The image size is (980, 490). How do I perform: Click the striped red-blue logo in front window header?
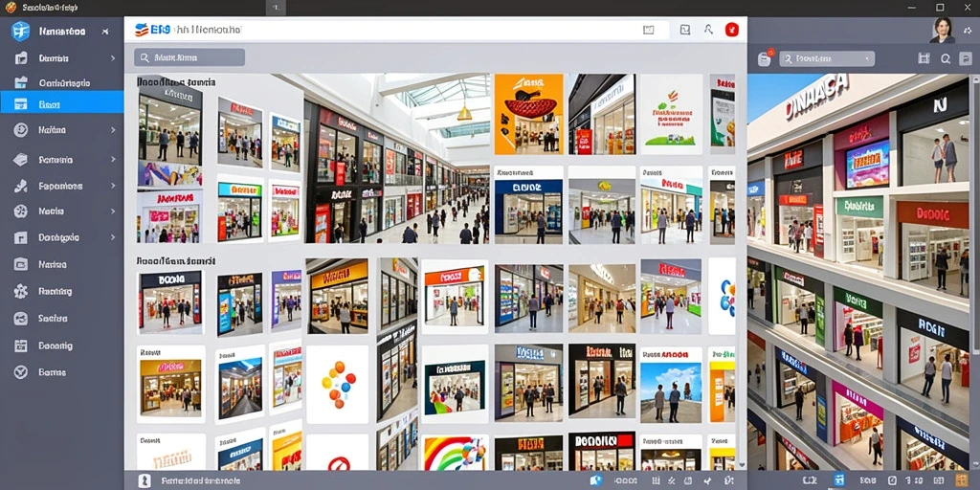(142, 30)
